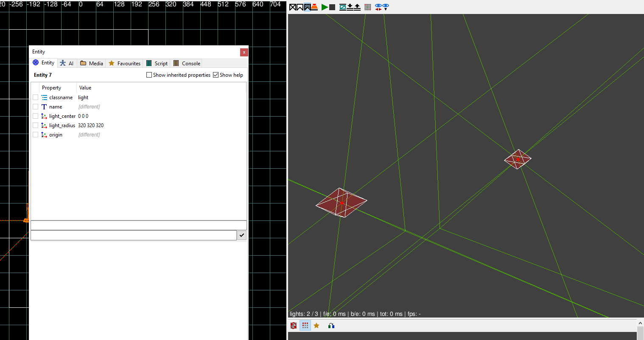The height and width of the screenshot is (340, 644).
Task: Click the property value input field
Action: [x=133, y=235]
